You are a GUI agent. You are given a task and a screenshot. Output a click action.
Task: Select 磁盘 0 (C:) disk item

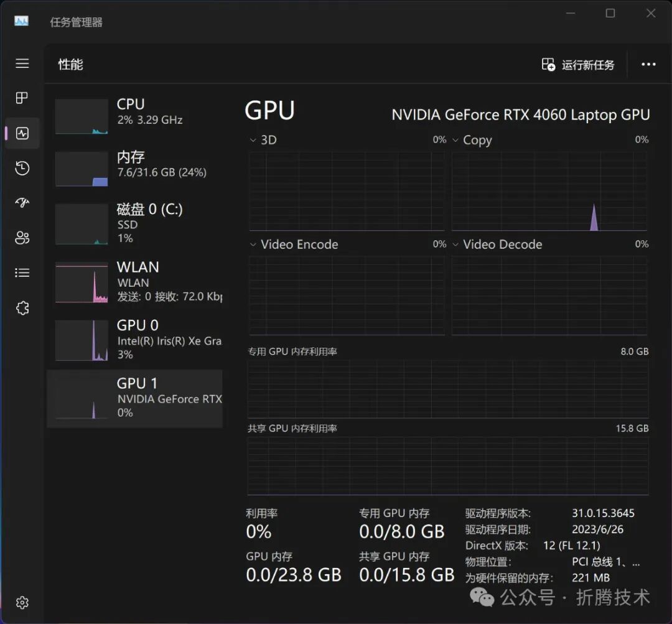(134, 223)
